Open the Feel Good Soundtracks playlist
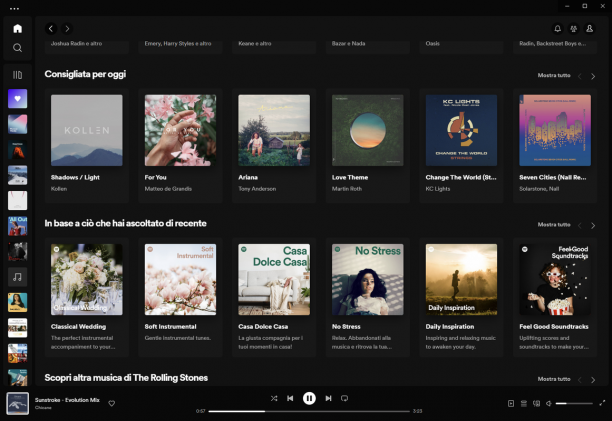Image resolution: width=612 pixels, height=421 pixels. coord(555,297)
